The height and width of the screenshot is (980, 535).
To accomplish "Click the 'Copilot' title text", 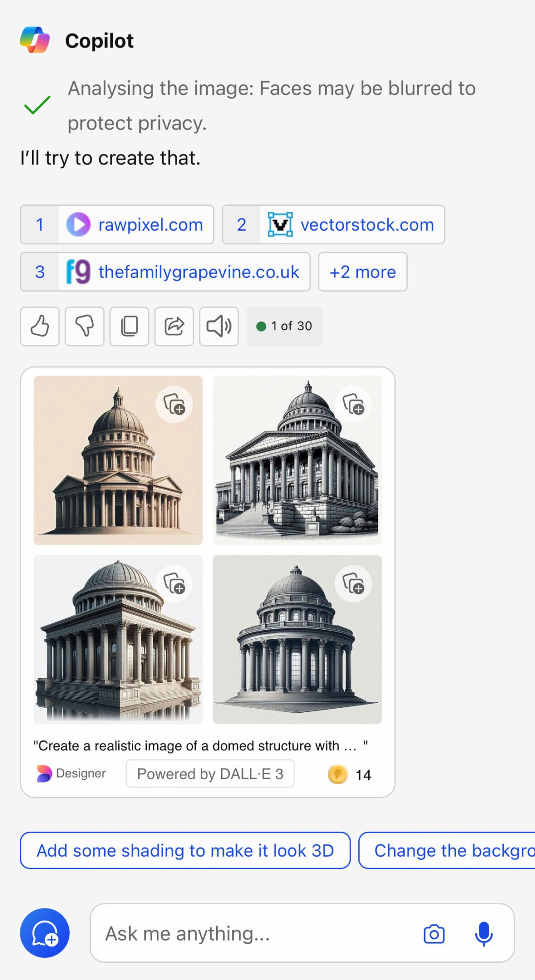I will [99, 41].
